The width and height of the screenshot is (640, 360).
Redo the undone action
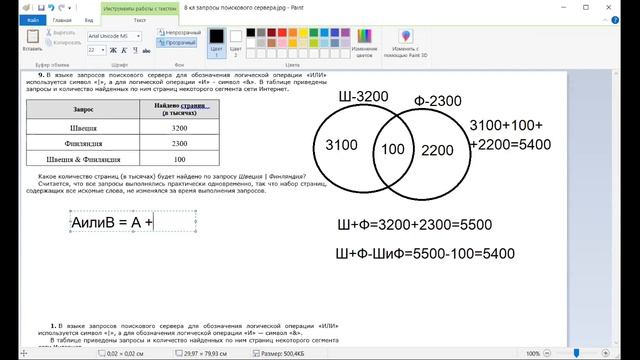pos(62,8)
